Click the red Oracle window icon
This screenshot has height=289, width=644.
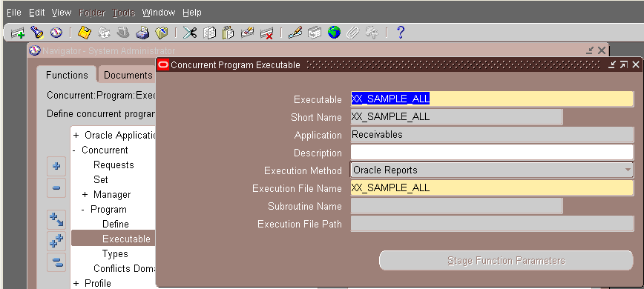[163, 64]
